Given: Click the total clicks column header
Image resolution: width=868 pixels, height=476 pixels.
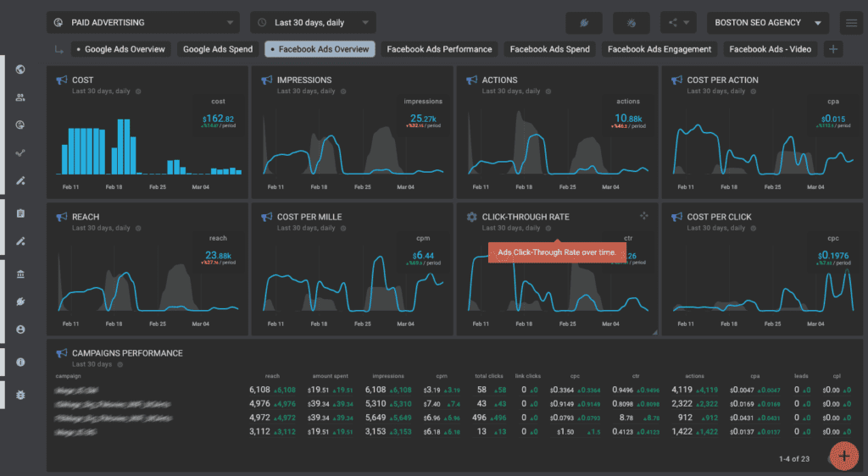Looking at the screenshot, I should 489,376.
